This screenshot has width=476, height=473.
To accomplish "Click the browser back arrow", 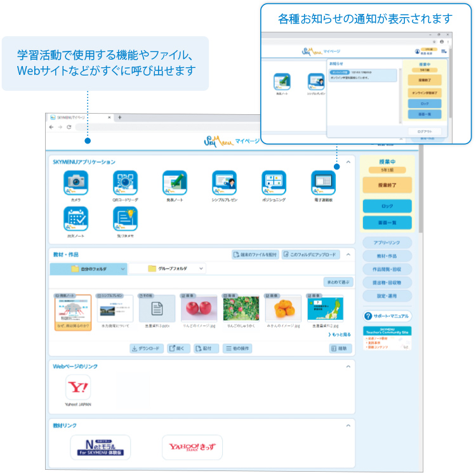I will point(51,127).
